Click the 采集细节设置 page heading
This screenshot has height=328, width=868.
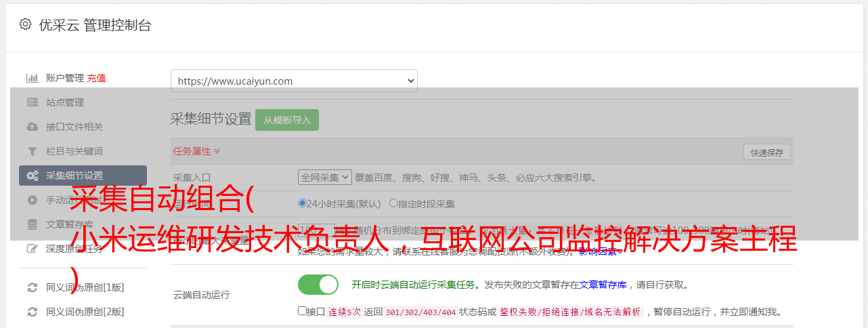click(211, 119)
